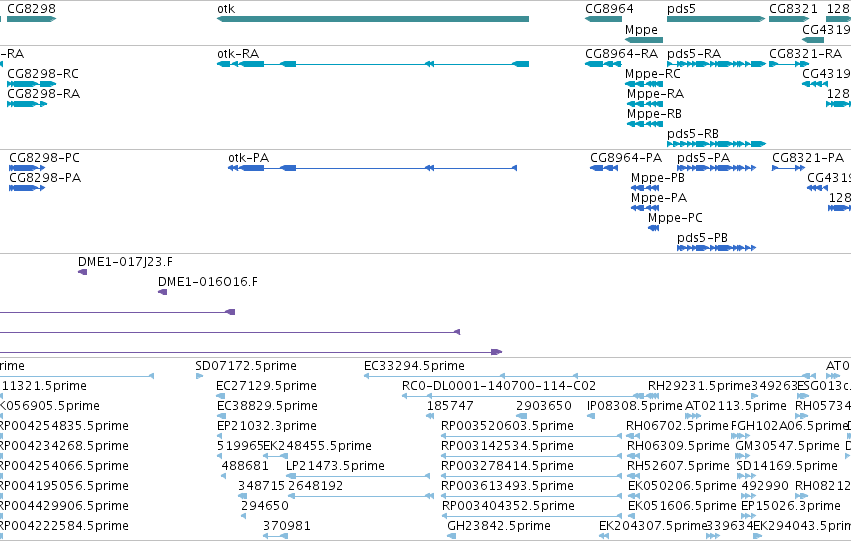Screen dimensions: 851x541
Task: Click EST EK204307.5prime
Action: pyautogui.click(x=604, y=536)
